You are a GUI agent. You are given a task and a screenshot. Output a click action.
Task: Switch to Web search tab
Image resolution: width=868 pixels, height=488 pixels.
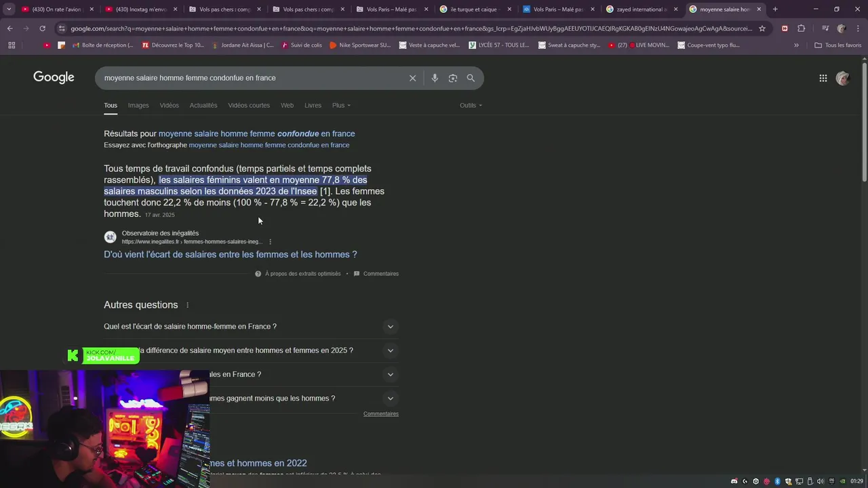pyautogui.click(x=288, y=105)
